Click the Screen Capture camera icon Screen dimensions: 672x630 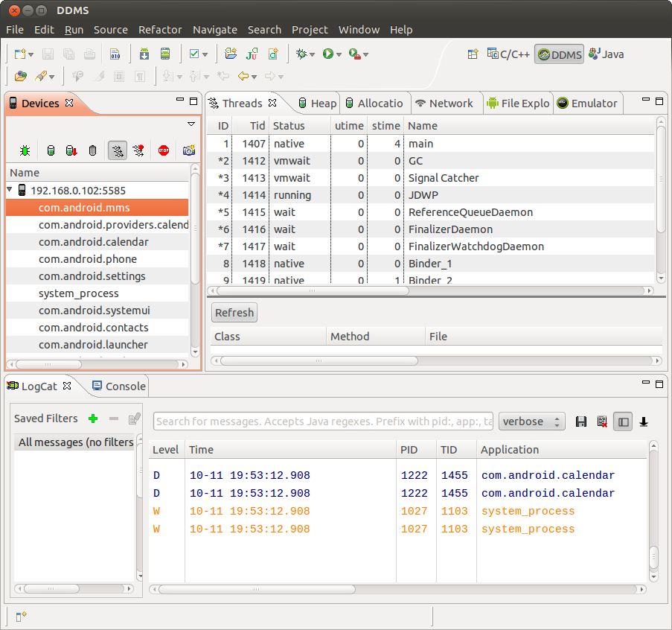click(189, 150)
